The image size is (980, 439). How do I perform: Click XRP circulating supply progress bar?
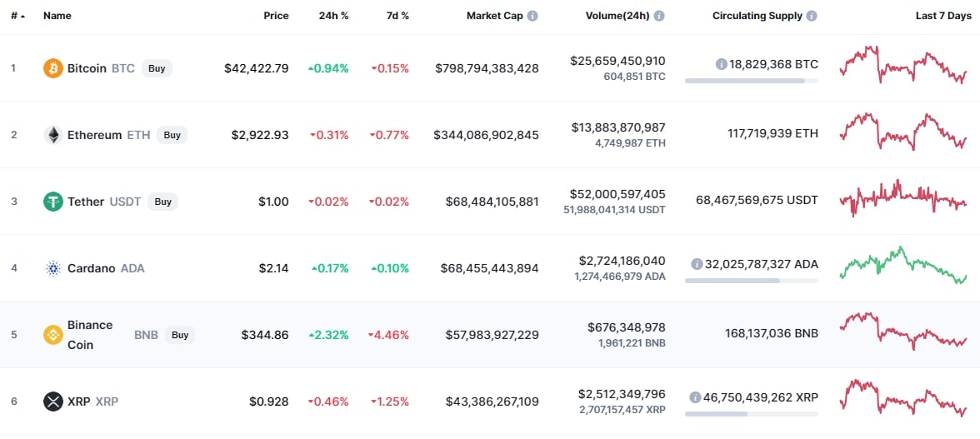click(752, 413)
